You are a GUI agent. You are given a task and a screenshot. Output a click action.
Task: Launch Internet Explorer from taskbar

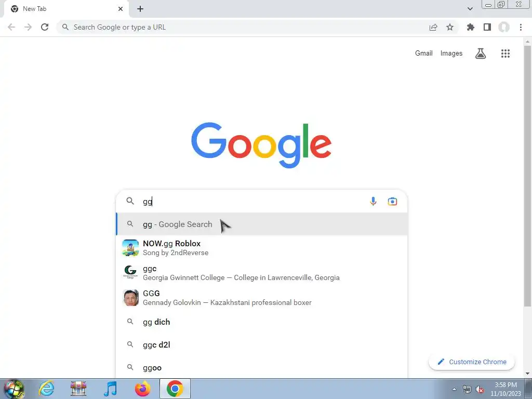[46, 389]
